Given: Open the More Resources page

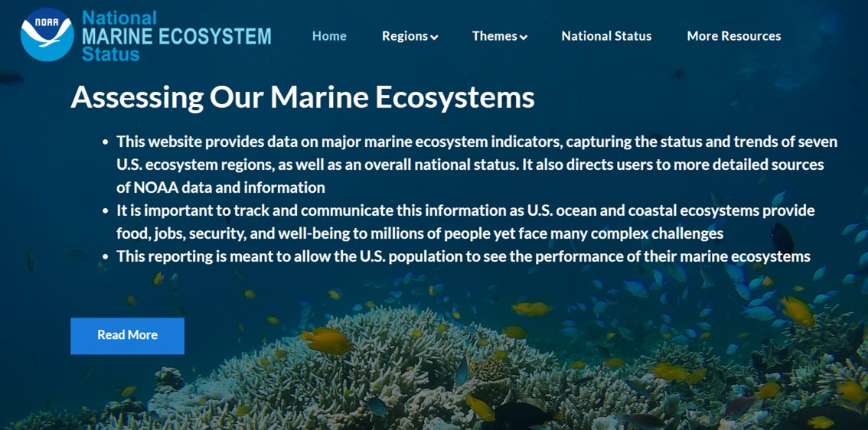Looking at the screenshot, I should click(733, 36).
